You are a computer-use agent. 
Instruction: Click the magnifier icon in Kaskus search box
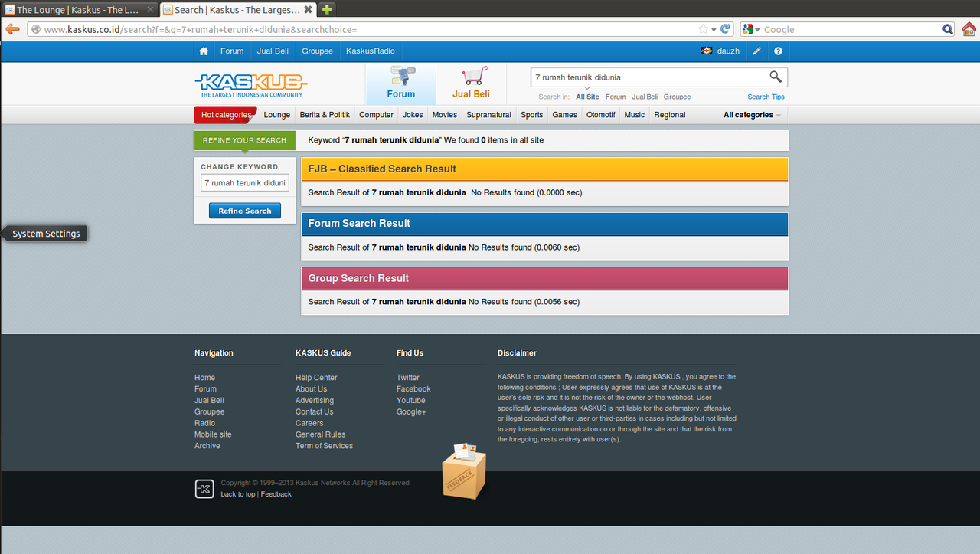tap(776, 77)
